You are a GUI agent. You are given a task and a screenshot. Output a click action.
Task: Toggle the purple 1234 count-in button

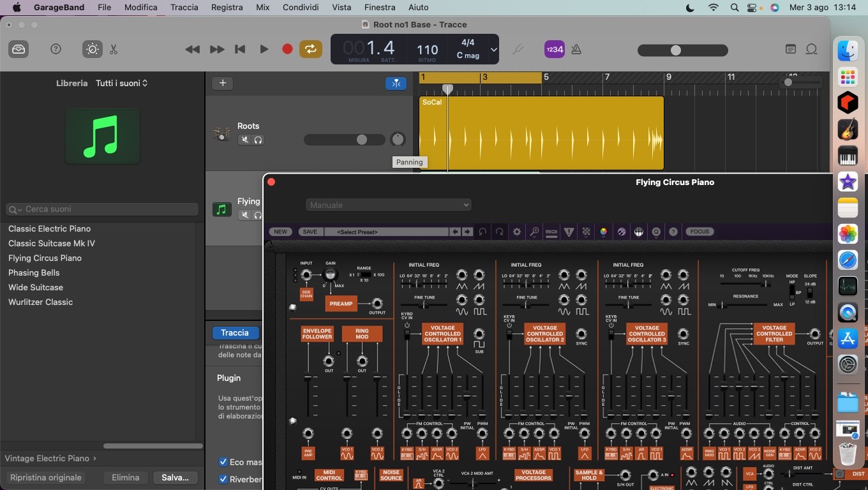(554, 49)
